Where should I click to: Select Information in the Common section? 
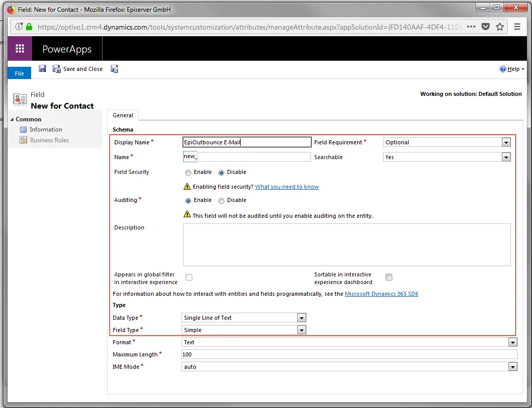pos(46,129)
